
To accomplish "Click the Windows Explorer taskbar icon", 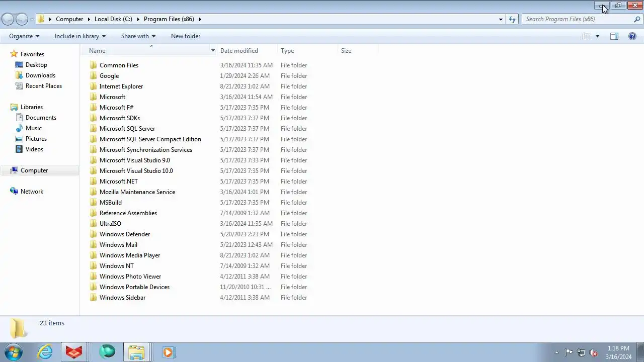I will tap(136, 352).
